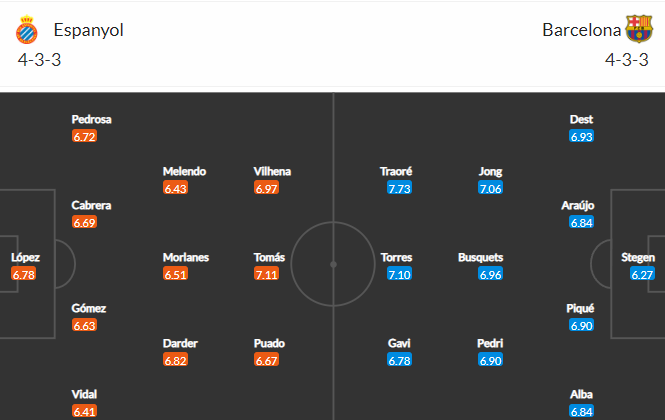The width and height of the screenshot is (665, 420).
Task: Select player Pedrosa on the pitch
Action: coord(91,120)
